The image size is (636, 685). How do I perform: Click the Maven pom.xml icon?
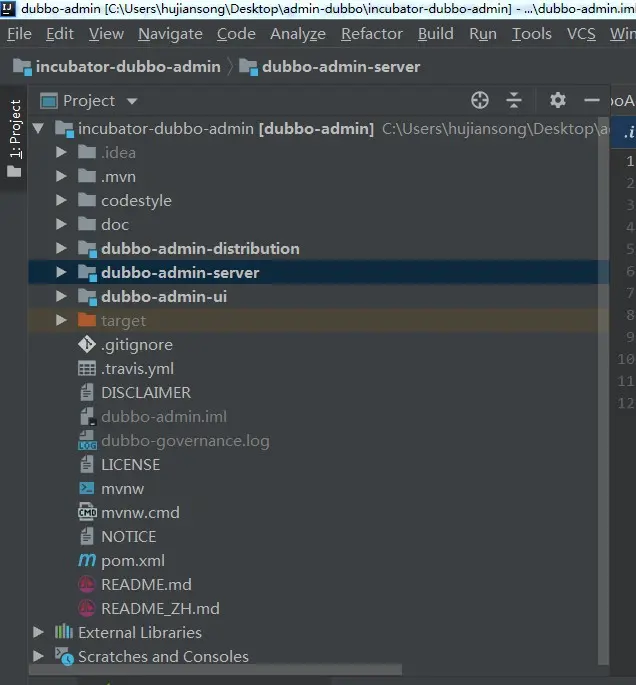coord(87,560)
